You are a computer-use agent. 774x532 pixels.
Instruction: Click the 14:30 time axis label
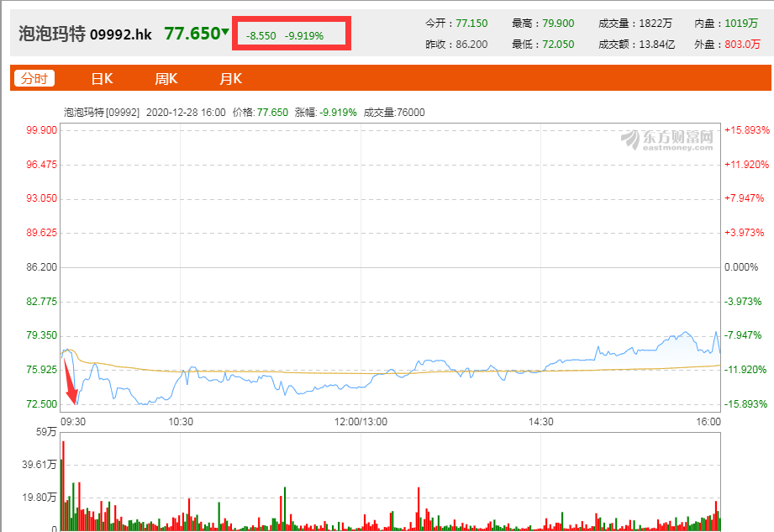pyautogui.click(x=541, y=422)
